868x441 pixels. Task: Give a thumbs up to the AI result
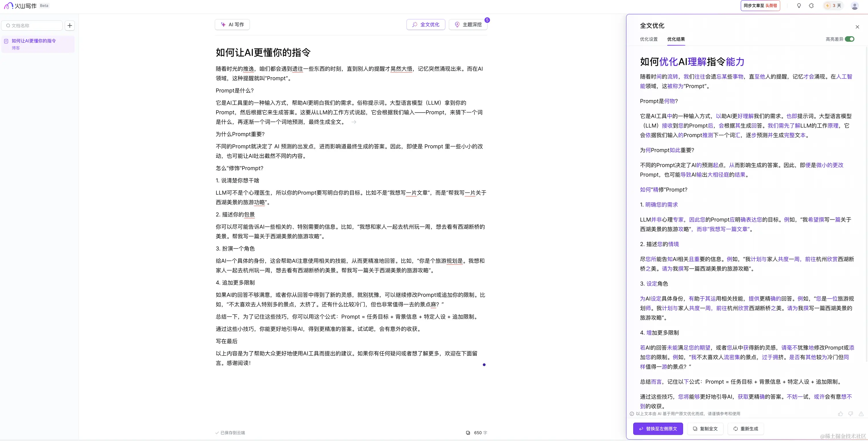(x=840, y=414)
